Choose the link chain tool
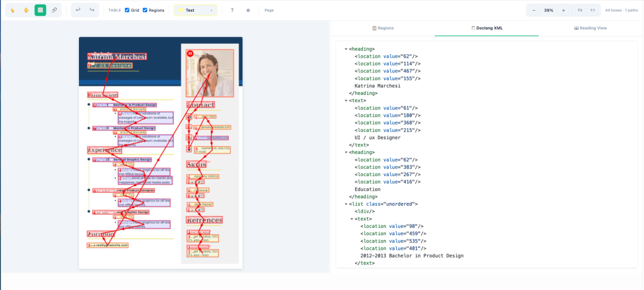Image resolution: width=644 pixels, height=290 pixels. point(54,10)
